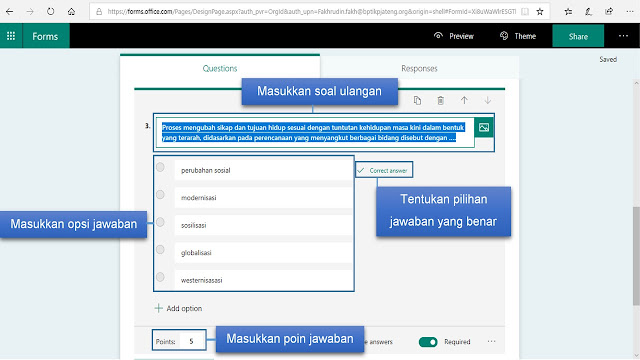
Task: Edit the modernisasi option text
Action: pos(263,198)
